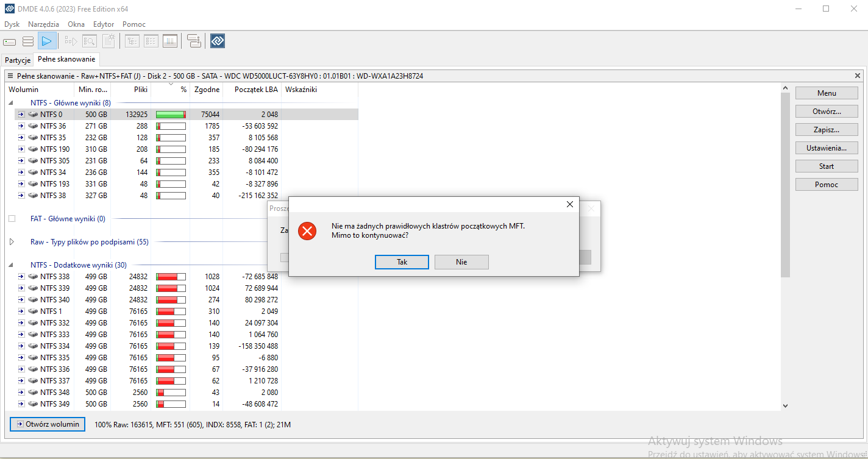The width and height of the screenshot is (868, 459).
Task: Click the select disk drive icon
Action: tap(9, 41)
